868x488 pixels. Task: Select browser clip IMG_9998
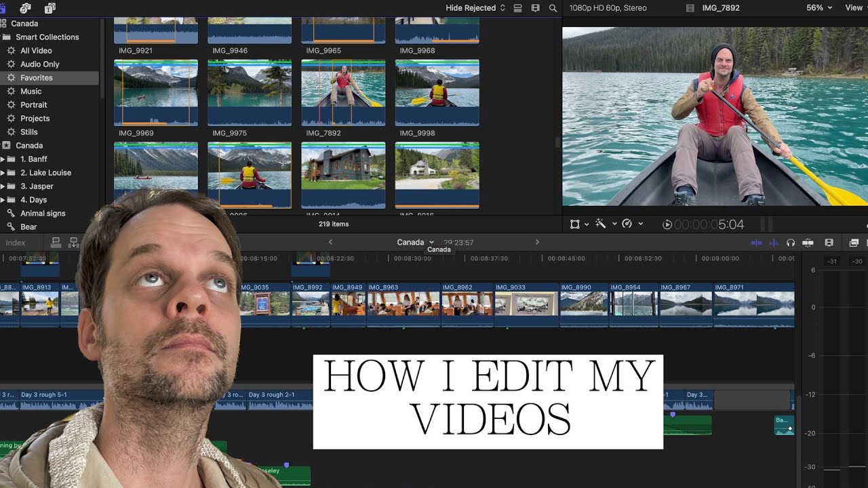pos(437,93)
